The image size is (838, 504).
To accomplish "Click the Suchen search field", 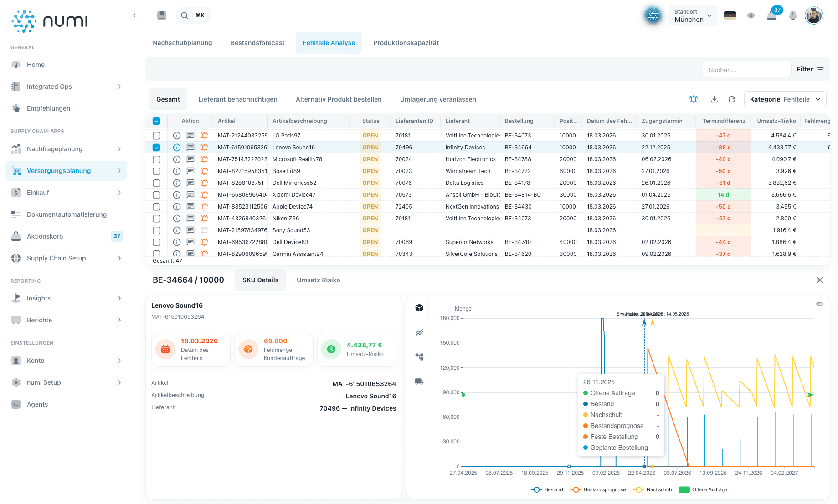I will 747,70.
